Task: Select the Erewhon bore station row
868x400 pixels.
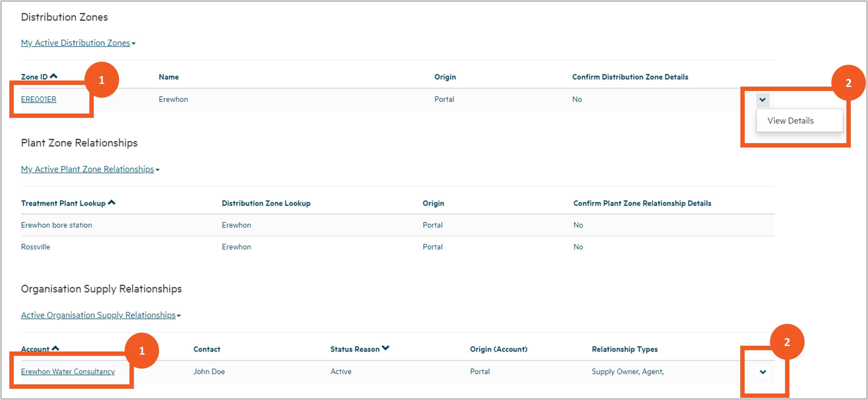Action: point(56,225)
